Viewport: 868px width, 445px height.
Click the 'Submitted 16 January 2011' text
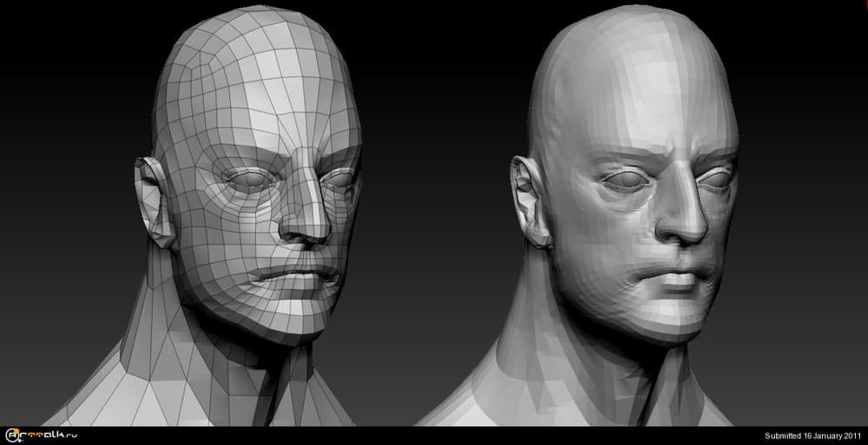[812, 435]
